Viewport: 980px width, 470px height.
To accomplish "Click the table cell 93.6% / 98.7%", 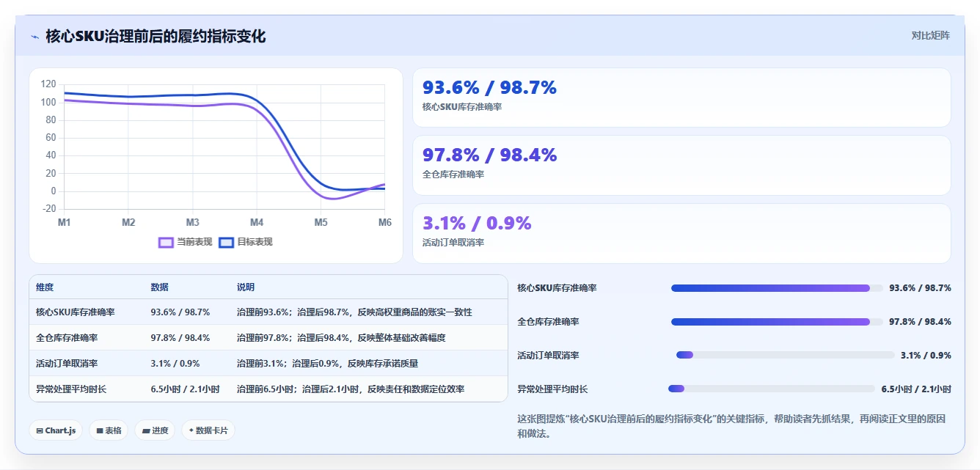I will pyautogui.click(x=180, y=312).
